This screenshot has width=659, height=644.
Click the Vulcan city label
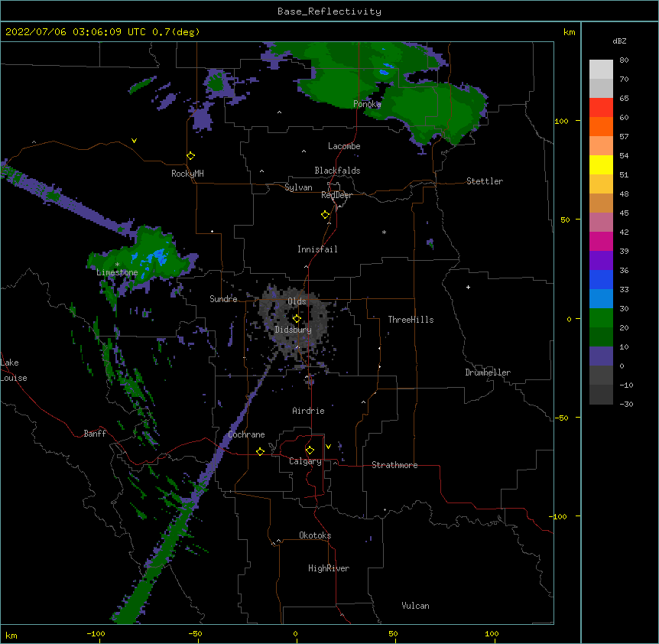pos(415,606)
